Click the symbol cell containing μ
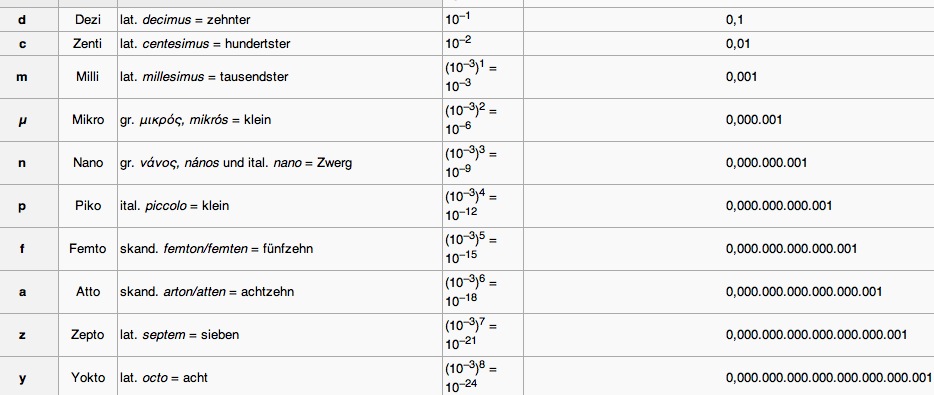This screenshot has width=934, height=395. click(x=22, y=120)
